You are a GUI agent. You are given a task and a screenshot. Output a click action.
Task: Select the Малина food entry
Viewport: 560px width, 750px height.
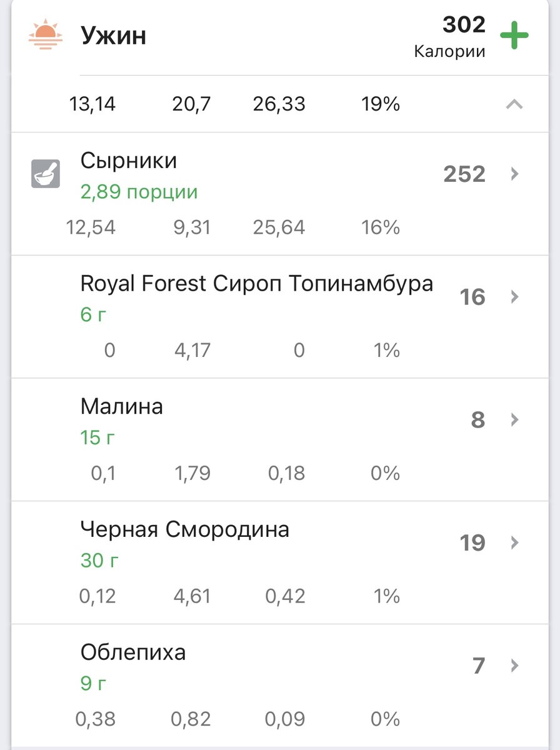(x=122, y=407)
